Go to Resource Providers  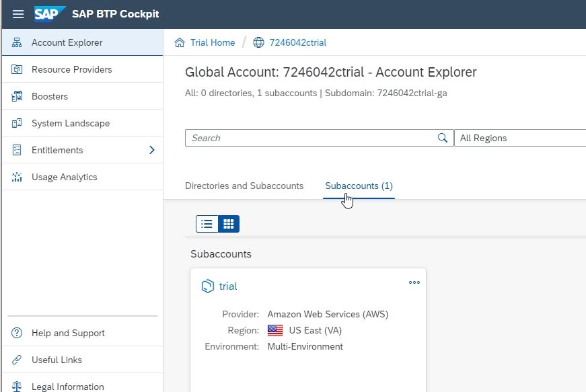(82, 69)
